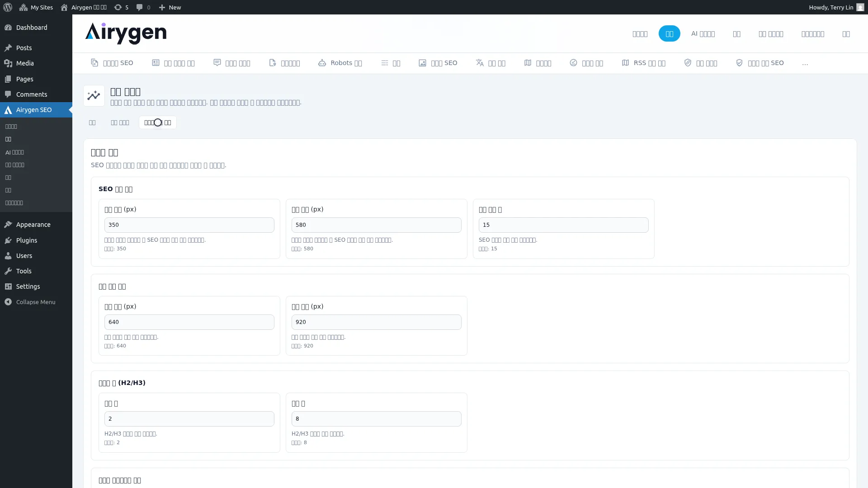Collapse the admin sidebar menu
Viewport: 868px width, 488px height.
pyautogui.click(x=36, y=302)
